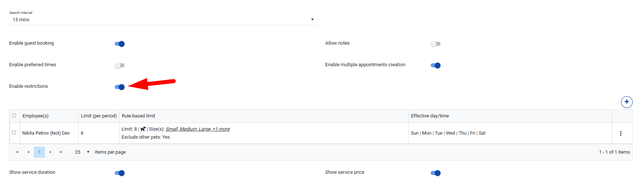The width and height of the screenshot is (644, 191).
Task: Click the Small, Medium, Large, +1 more link
Action: 198,129
